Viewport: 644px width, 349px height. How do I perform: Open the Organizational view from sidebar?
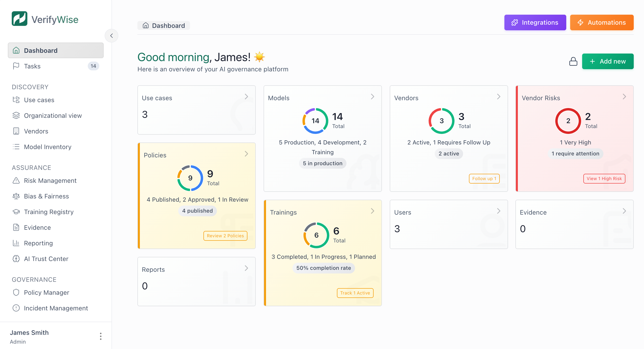(x=53, y=115)
